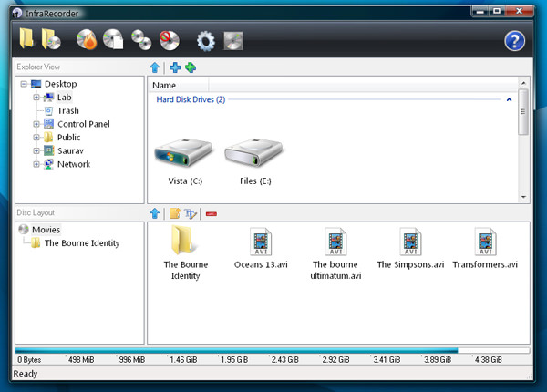Image resolution: width=547 pixels, height=392 pixels.
Task: Click the disc capacity progress bar
Action: [x=272, y=350]
